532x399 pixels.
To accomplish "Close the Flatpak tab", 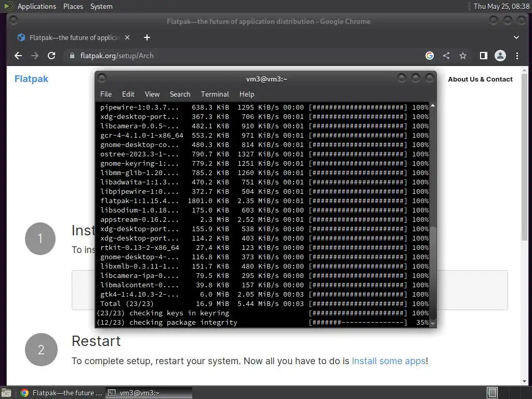I will click(x=127, y=37).
